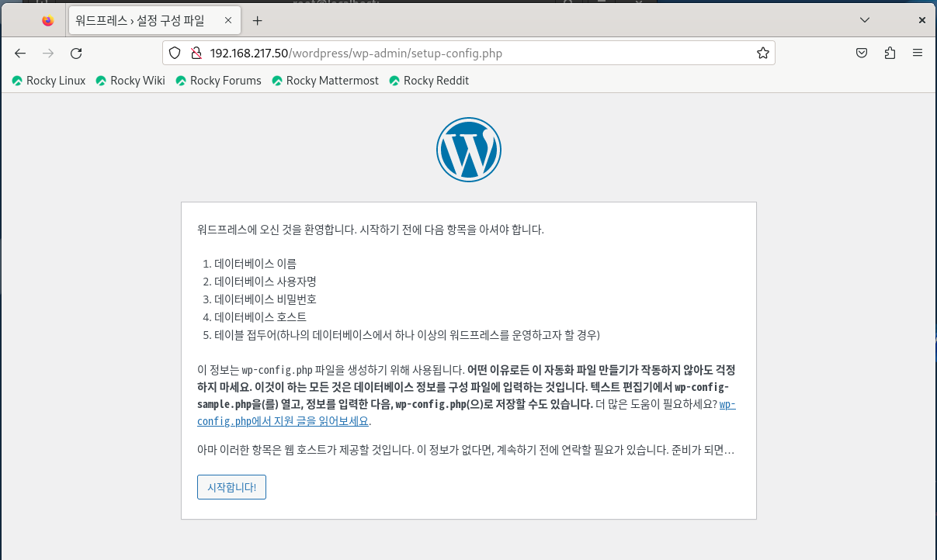Image resolution: width=937 pixels, height=560 pixels.
Task: Open Firefox application menu
Action: click(918, 53)
